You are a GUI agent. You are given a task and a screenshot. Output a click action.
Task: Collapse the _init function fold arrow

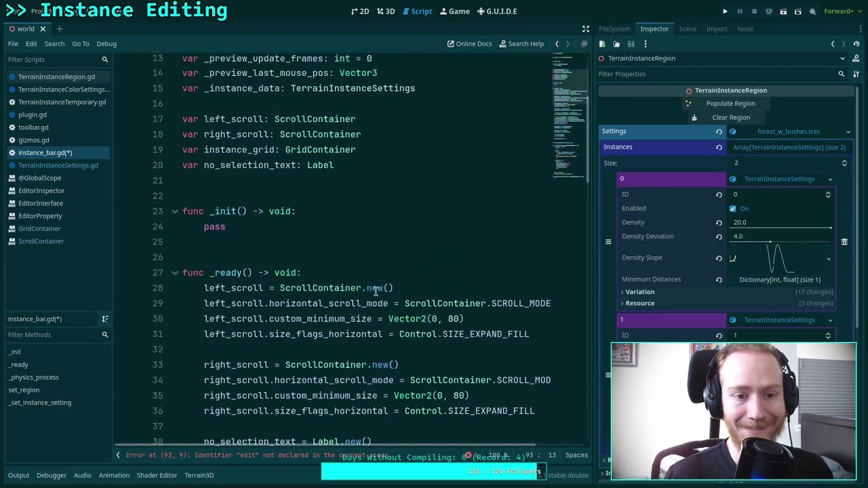tap(175, 211)
